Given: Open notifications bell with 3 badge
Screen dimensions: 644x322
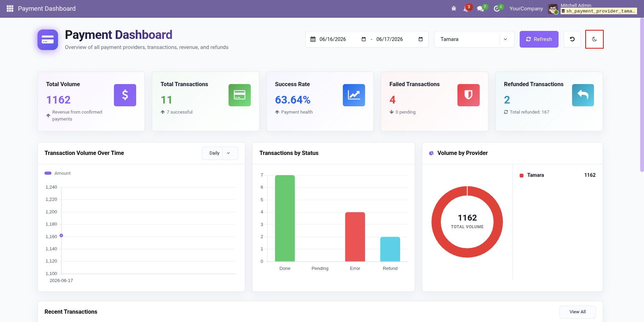Looking at the screenshot, I should [x=467, y=8].
